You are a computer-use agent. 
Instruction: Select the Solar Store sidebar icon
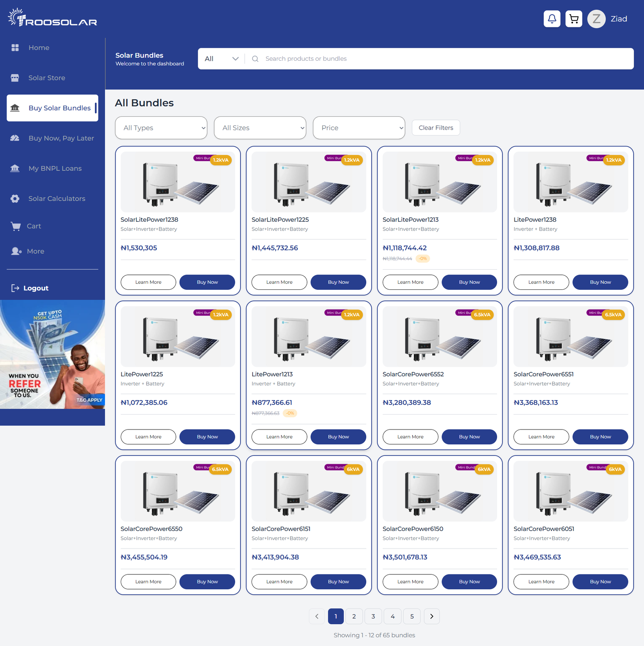(x=15, y=78)
